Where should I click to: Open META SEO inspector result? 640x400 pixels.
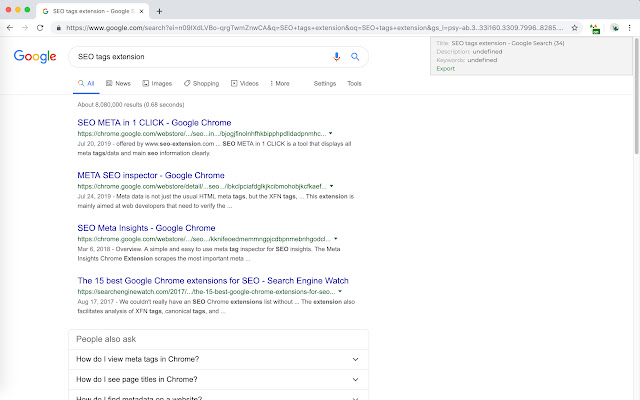(x=151, y=175)
